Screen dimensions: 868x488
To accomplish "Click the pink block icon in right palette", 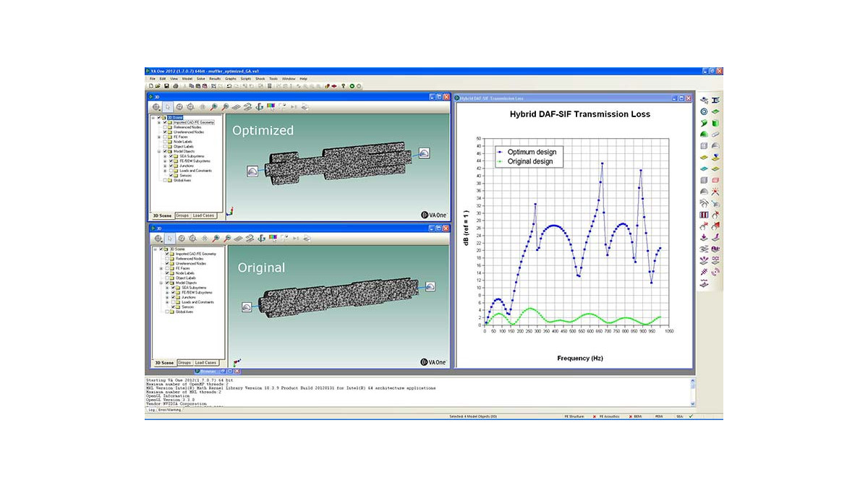I will [715, 180].
